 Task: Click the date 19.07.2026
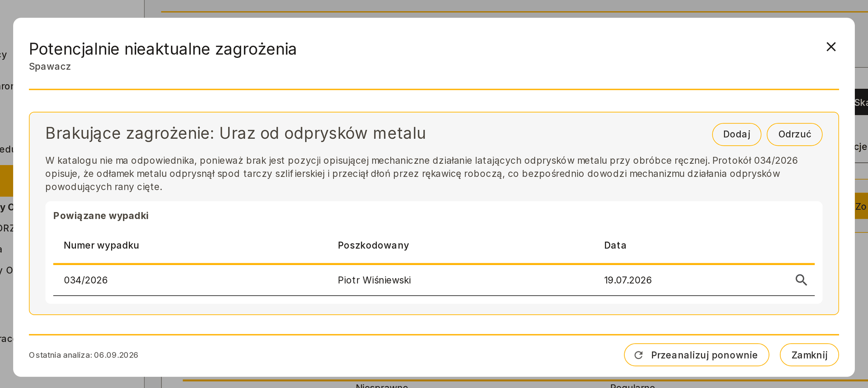tap(628, 280)
